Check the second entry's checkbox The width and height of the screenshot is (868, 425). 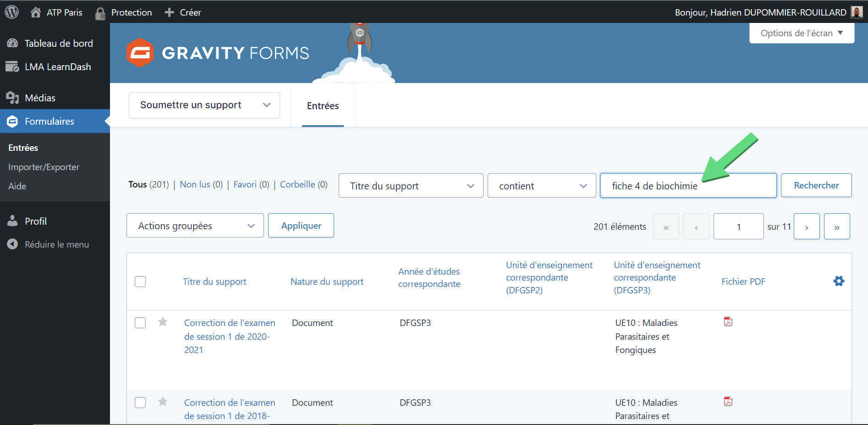click(x=140, y=403)
